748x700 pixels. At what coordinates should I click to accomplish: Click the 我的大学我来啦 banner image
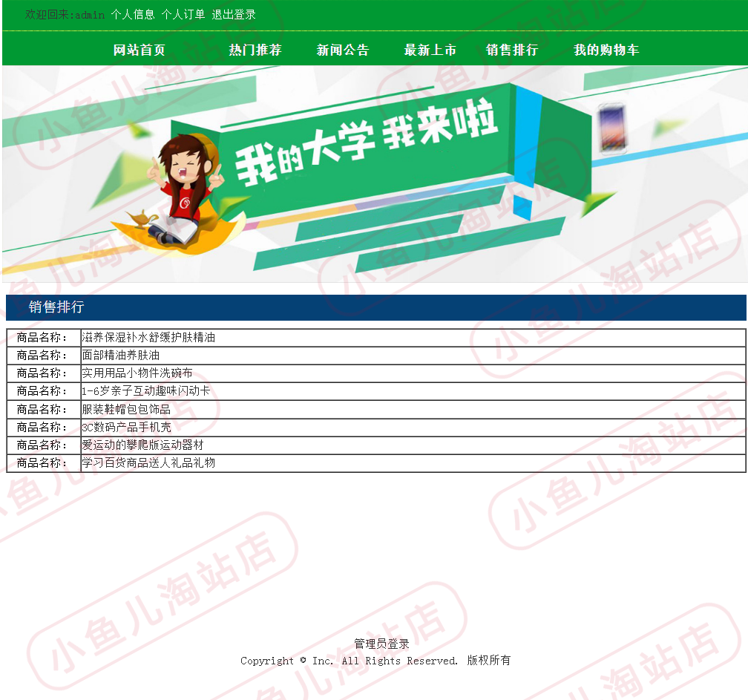coord(374,174)
